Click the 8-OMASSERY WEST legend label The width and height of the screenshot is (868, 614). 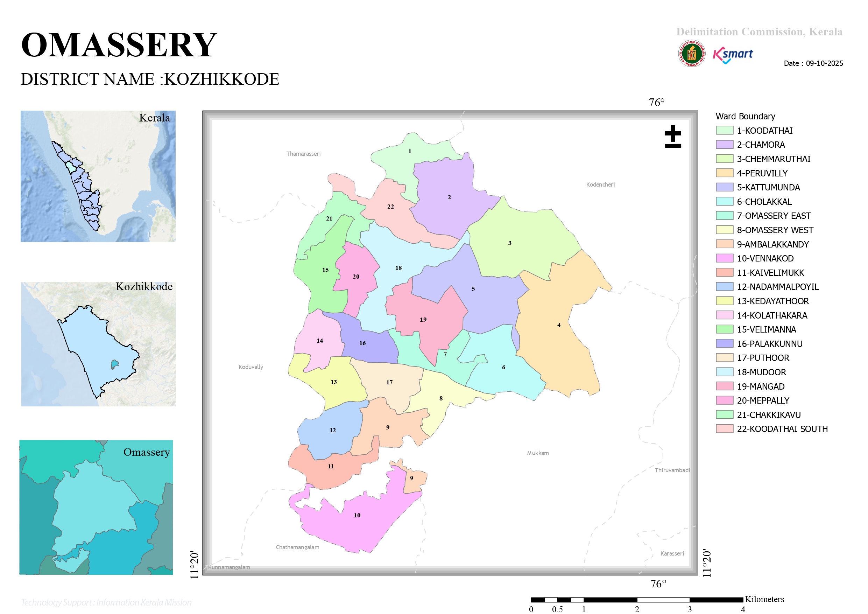(x=775, y=230)
